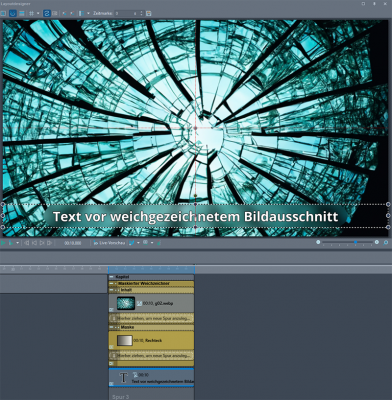
Task: Toggle the highlighted blue S-curve path icon
Action: [47, 13]
